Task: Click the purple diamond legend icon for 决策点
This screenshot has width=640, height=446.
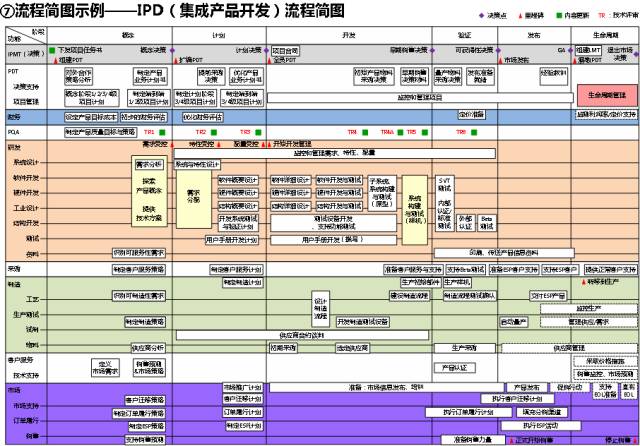Action: pos(481,16)
